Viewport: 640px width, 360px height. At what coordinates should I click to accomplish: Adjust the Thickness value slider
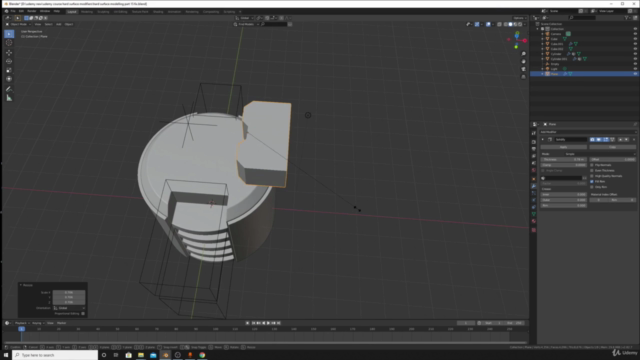(x=564, y=160)
